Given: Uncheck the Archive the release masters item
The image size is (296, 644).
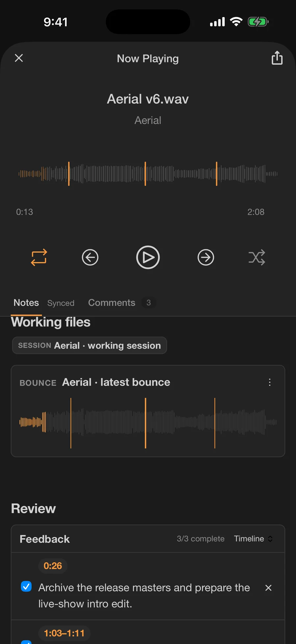Looking at the screenshot, I should click(x=26, y=586).
